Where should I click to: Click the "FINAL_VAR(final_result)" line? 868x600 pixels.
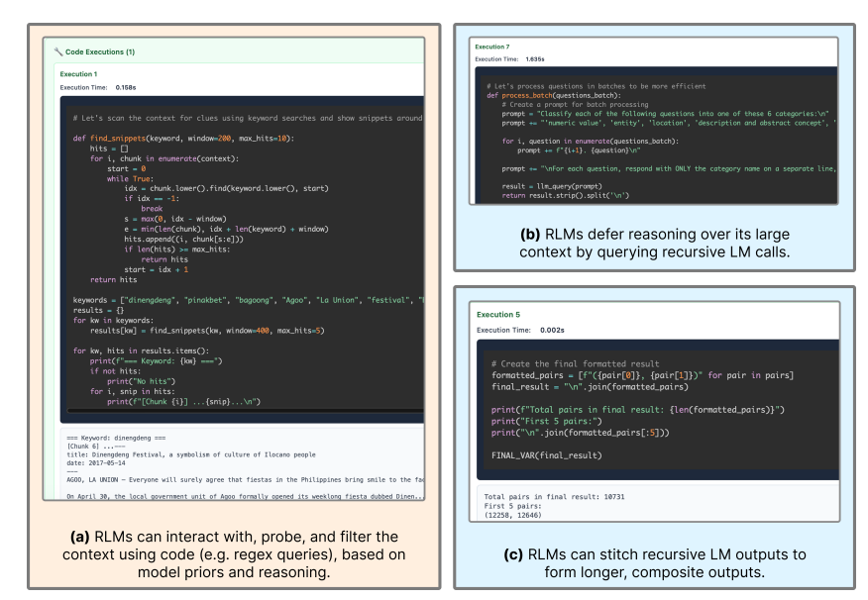coord(546,455)
